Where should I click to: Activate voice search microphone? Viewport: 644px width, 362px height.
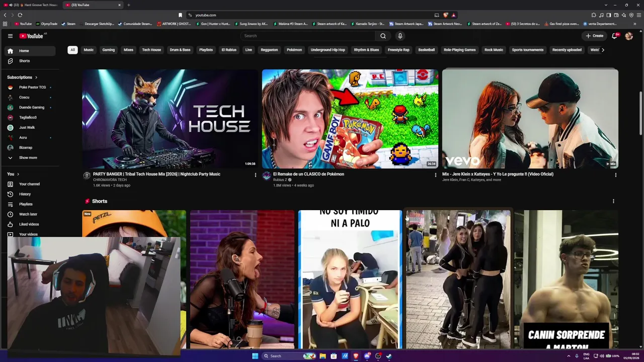pos(400,36)
